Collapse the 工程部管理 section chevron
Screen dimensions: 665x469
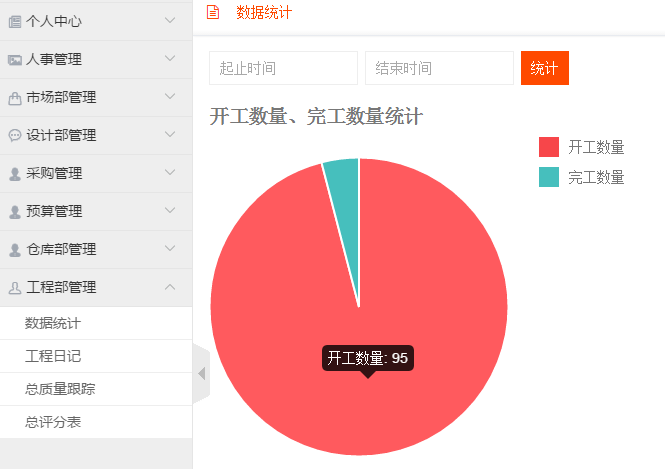point(170,287)
